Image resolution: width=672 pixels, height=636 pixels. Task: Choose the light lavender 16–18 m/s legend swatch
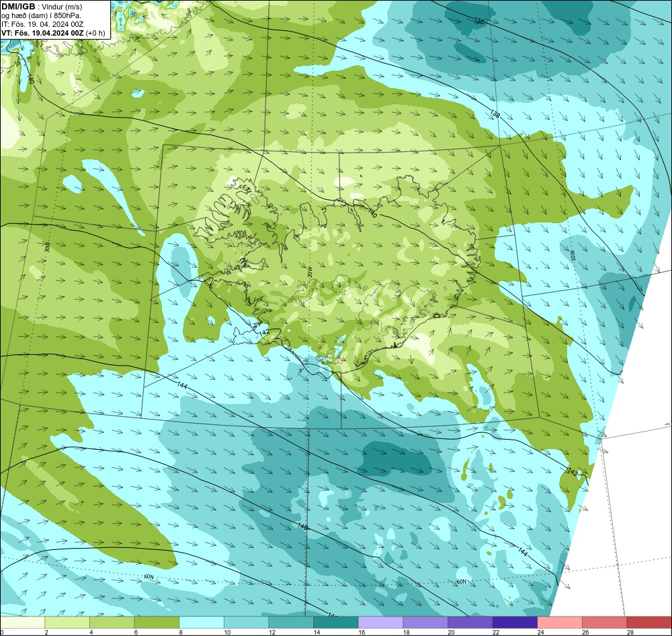[380, 623]
